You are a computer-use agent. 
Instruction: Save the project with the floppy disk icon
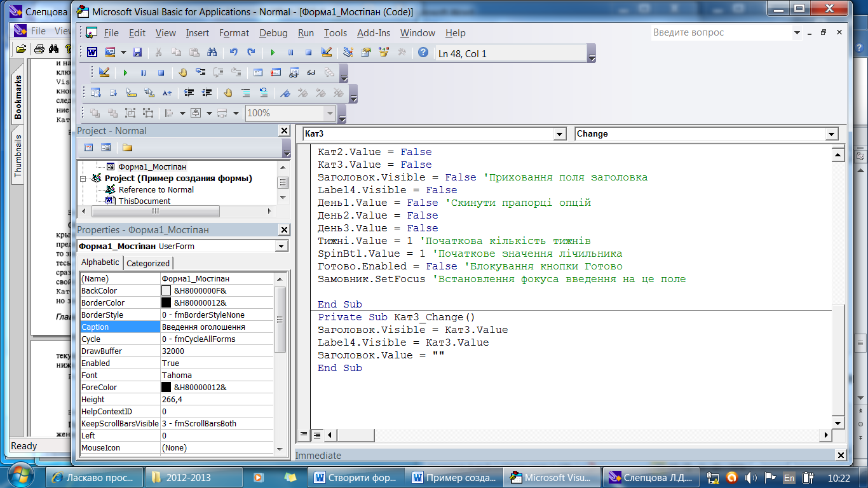[137, 53]
